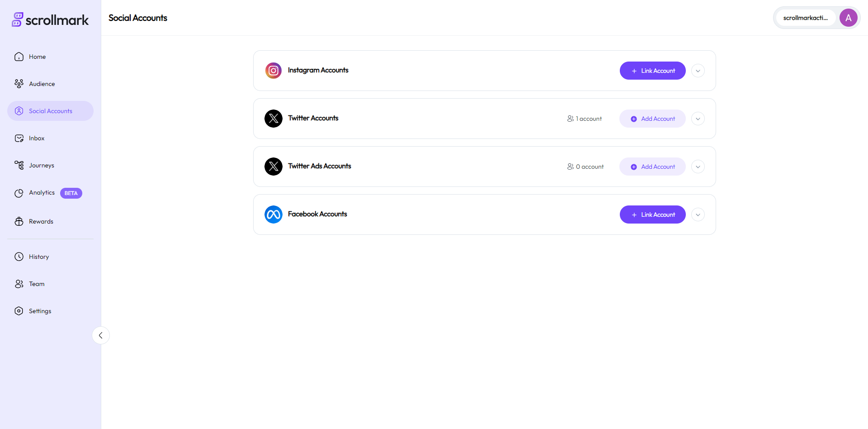Expand the Twitter Ads Accounts chevron
This screenshot has height=429, width=868.
[x=698, y=167]
